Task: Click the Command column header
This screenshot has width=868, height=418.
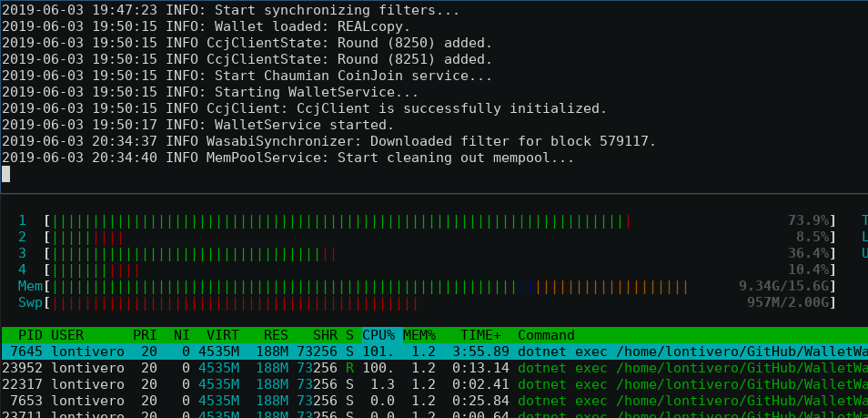Action: 547,335
